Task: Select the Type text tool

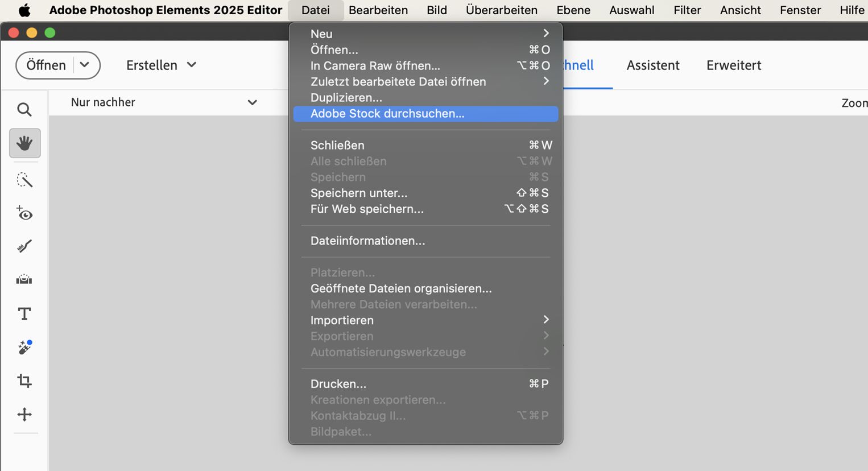Action: pos(24,313)
